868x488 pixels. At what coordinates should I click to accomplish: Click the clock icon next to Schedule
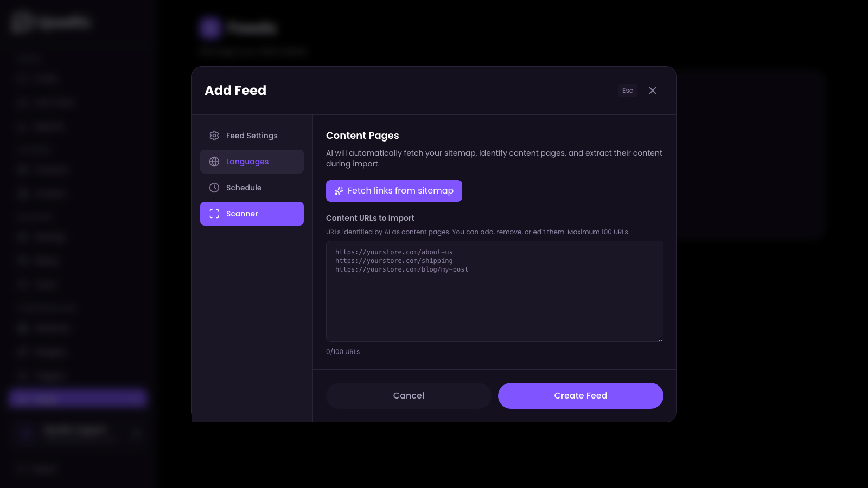pyautogui.click(x=214, y=188)
